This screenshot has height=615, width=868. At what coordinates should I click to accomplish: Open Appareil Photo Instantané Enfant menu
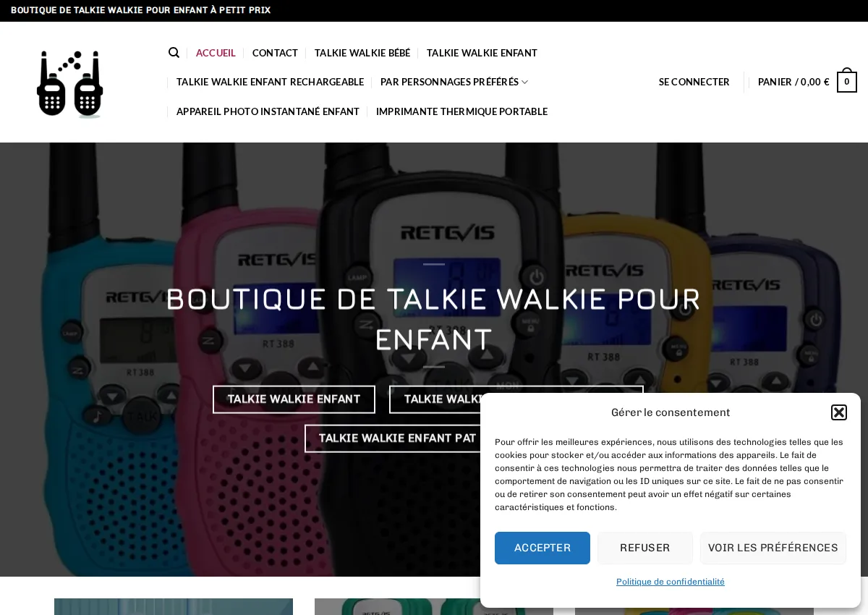[x=268, y=111]
